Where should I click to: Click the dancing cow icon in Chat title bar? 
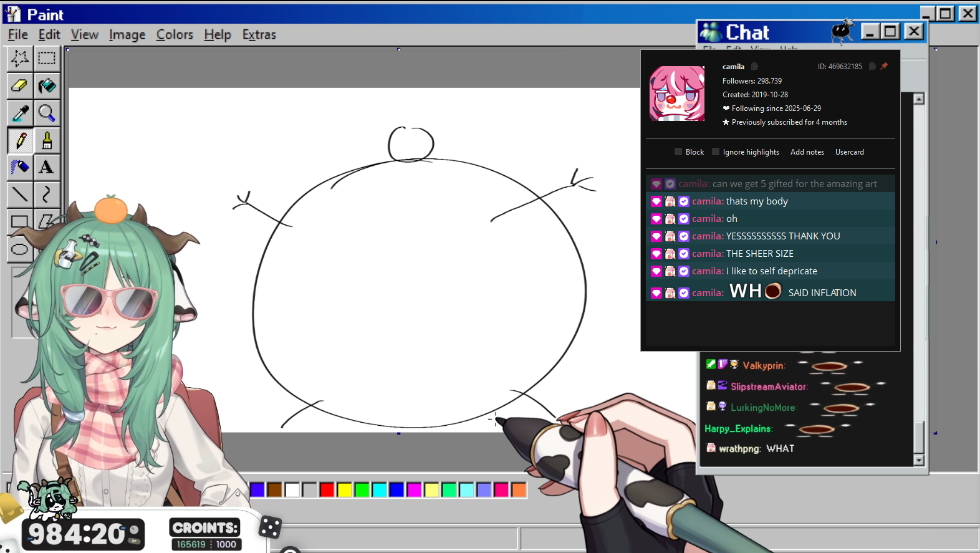coord(843,31)
